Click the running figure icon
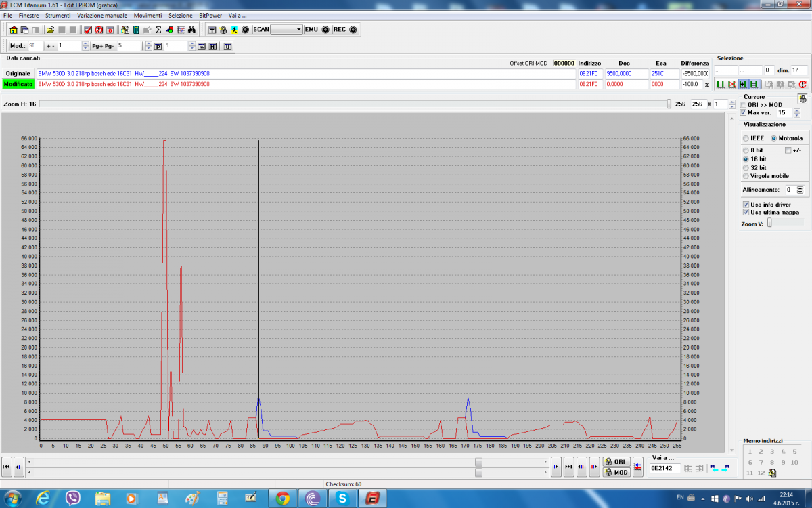This screenshot has height=508, width=812. pyautogui.click(x=234, y=30)
